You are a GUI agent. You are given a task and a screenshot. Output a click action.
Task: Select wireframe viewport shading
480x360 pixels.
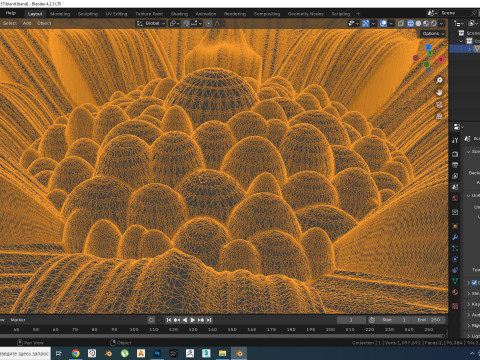(x=411, y=23)
